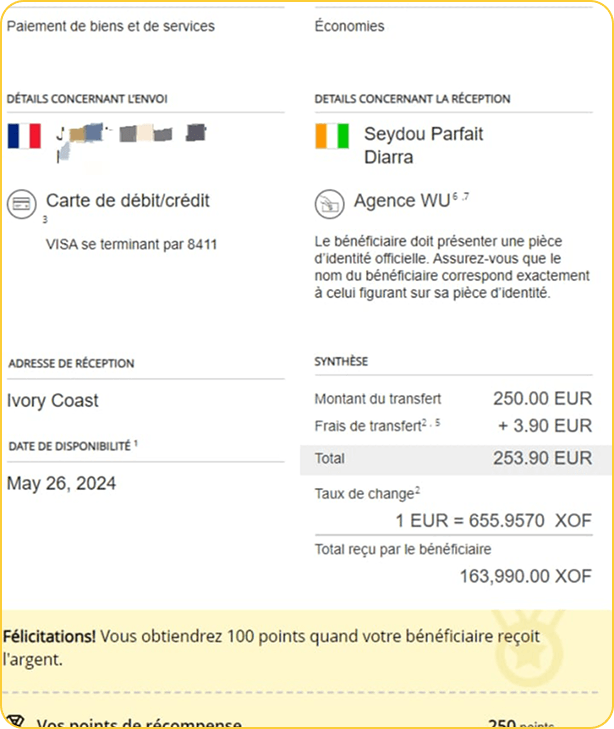Viewport: 614px width, 729px height.
Task: Click the Ivory Coast flag icon
Action: [x=332, y=136]
